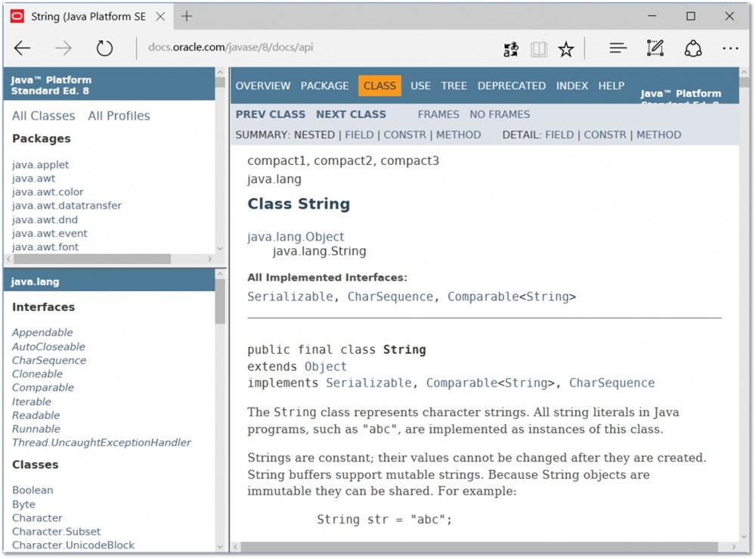This screenshot has height=559, width=756.
Task: Open the java.awt.font package
Action: coord(45,247)
